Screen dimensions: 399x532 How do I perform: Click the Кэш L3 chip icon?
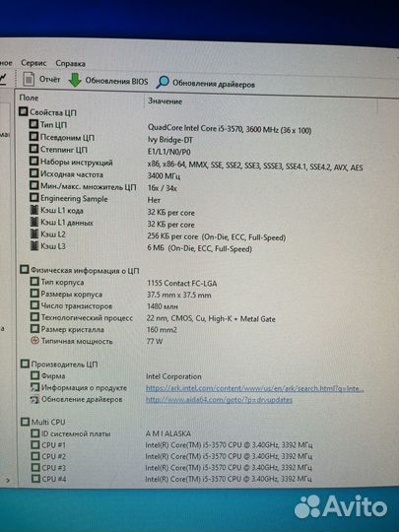pyautogui.click(x=34, y=245)
